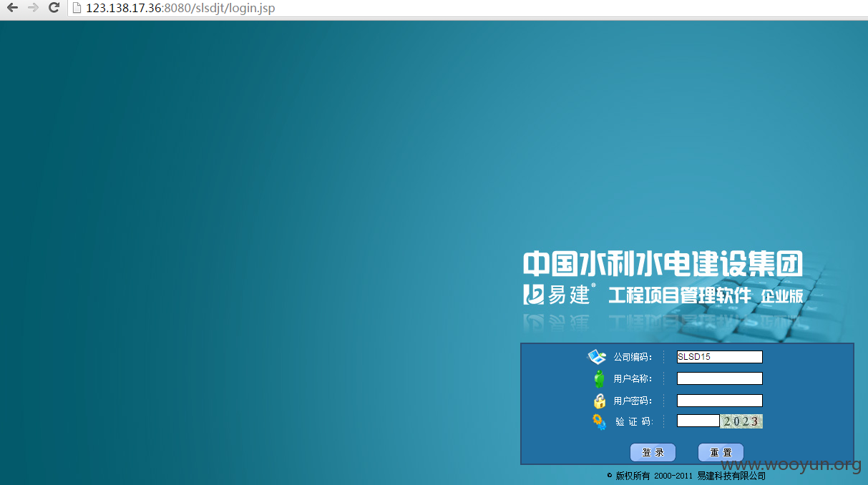868x485 pixels.
Task: Click the company code computer icon
Action: pos(597,357)
